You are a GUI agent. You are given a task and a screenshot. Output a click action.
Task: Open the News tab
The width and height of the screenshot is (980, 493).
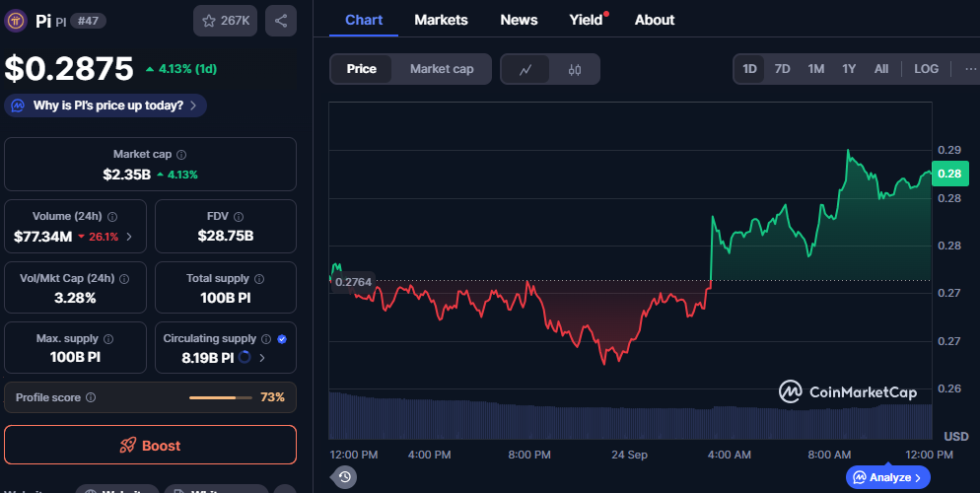(x=519, y=20)
